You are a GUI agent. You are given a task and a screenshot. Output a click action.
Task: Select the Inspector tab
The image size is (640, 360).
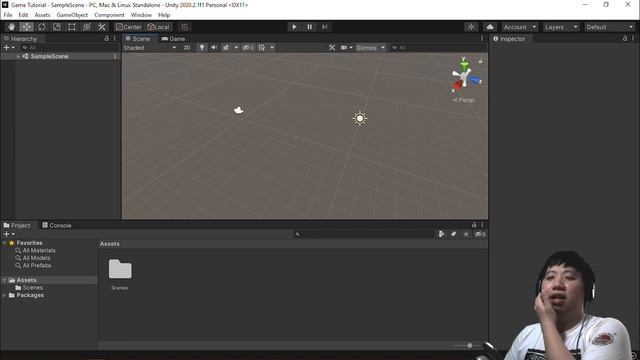pos(509,38)
